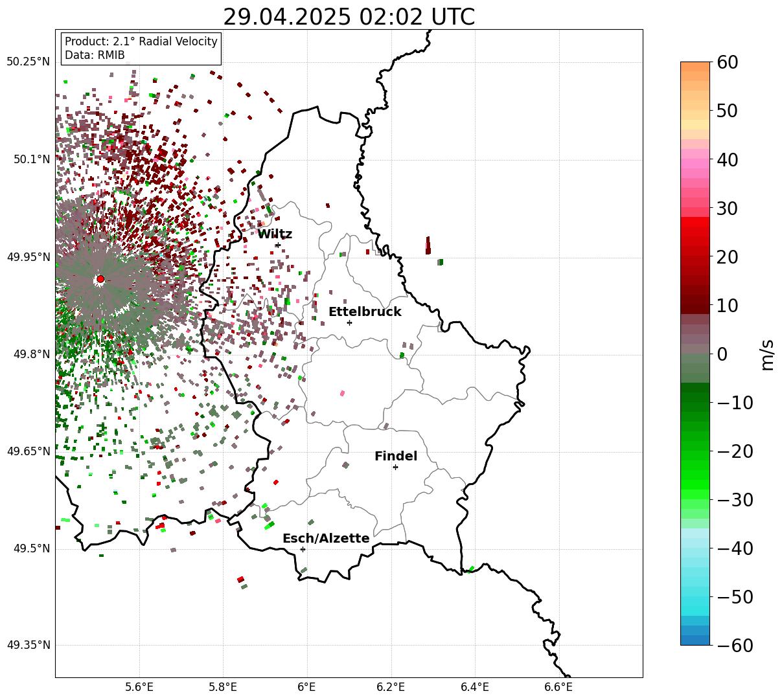Image resolution: width=782 pixels, height=700 pixels.
Task: Click the 6.6°E longitude label
Action: 558,686
